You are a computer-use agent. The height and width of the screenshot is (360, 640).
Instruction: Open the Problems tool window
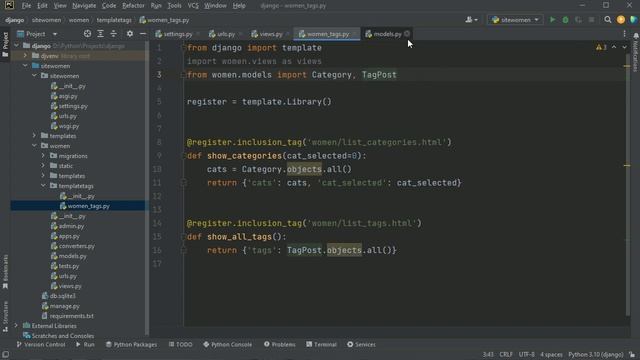280,344
